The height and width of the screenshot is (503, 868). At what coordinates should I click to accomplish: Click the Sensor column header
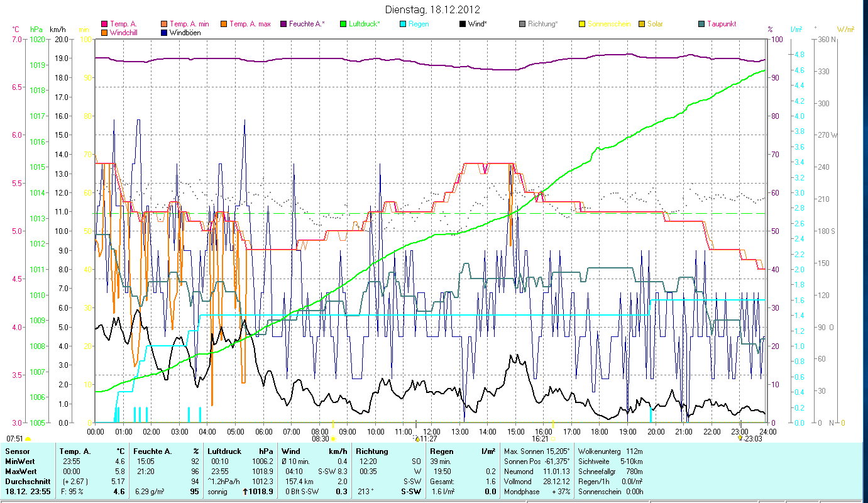(17, 451)
